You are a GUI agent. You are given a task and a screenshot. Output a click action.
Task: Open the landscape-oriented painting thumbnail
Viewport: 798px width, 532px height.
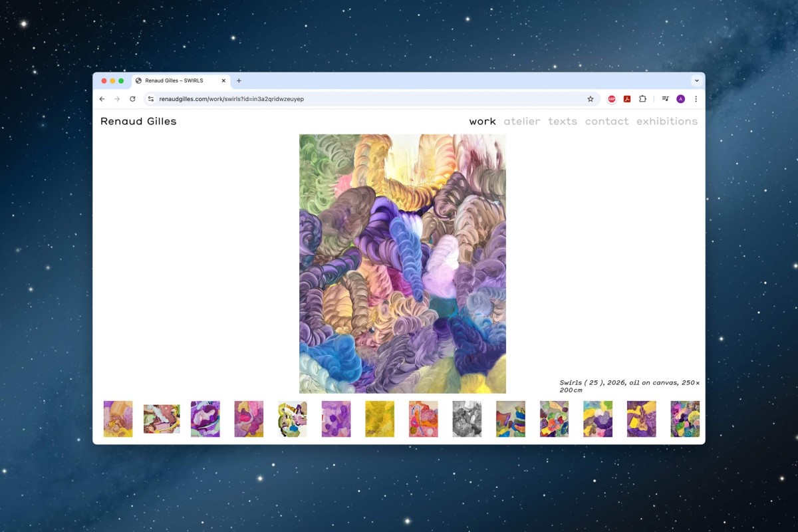click(x=162, y=419)
